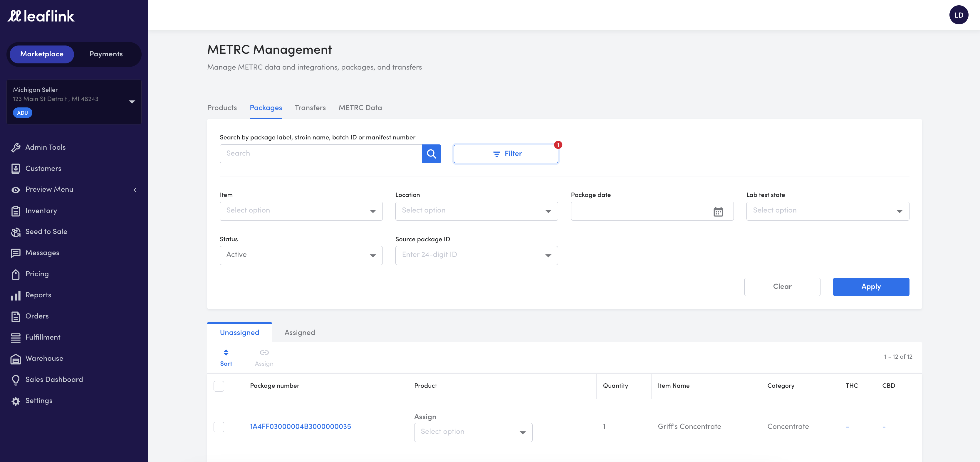Open package 1A4FF03000004B3000000035 link
Screen dimensions: 980x462
click(x=300, y=426)
